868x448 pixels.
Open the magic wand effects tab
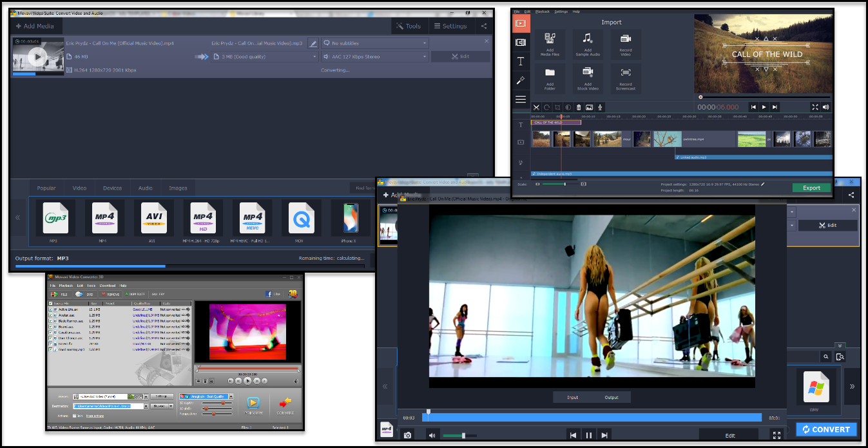[x=521, y=81]
